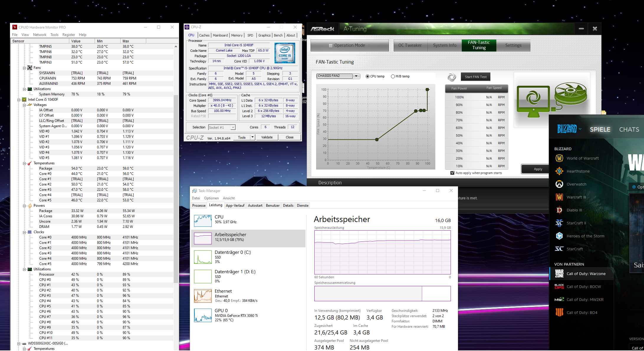
Task: Select the Heroes of the Storm icon
Action: click(559, 236)
